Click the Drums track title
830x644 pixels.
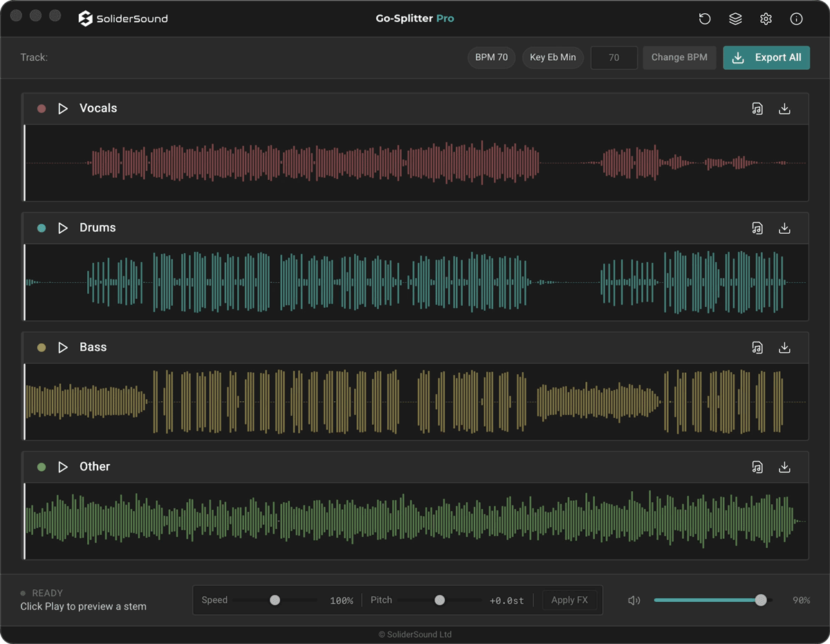[98, 228]
